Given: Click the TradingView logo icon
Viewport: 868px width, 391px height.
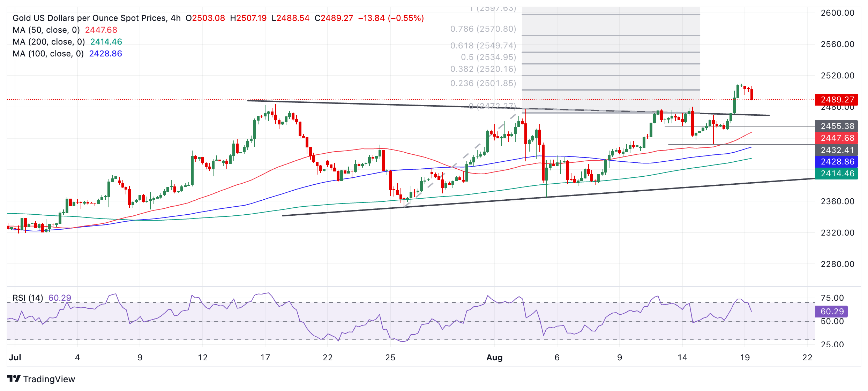Looking at the screenshot, I should click(x=14, y=378).
